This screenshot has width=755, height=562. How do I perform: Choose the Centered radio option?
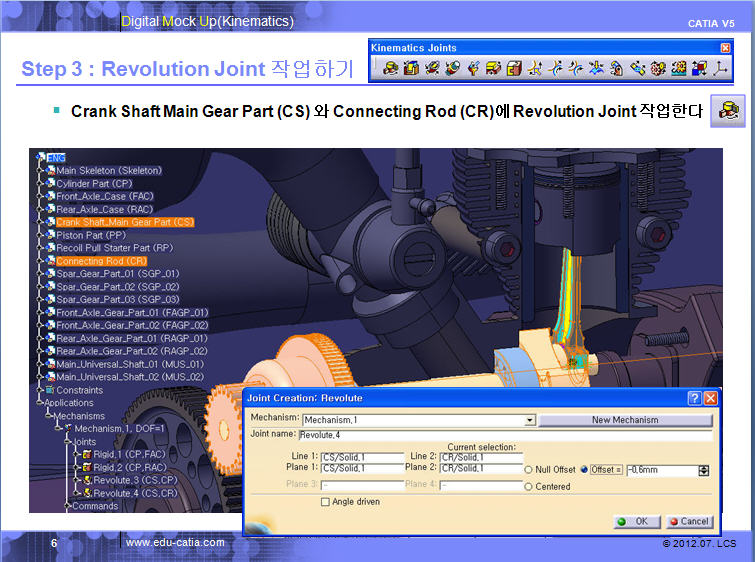point(529,487)
